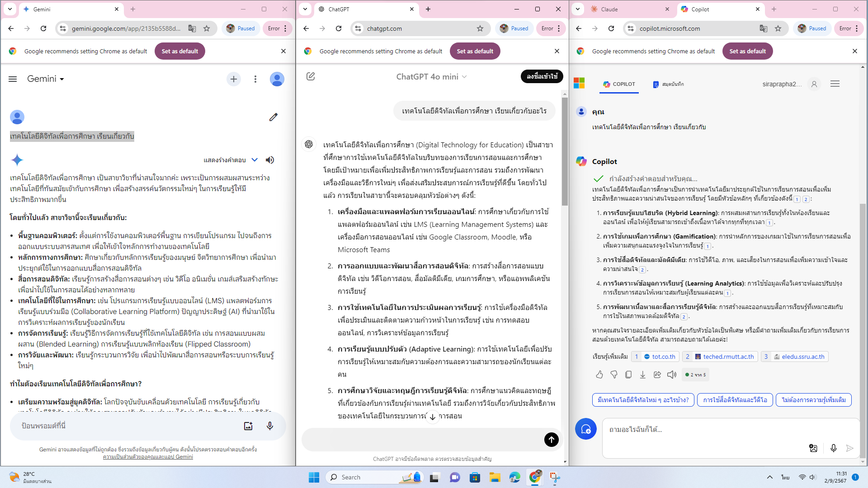
Task: Select the COPILOT tab in the header
Action: (619, 84)
